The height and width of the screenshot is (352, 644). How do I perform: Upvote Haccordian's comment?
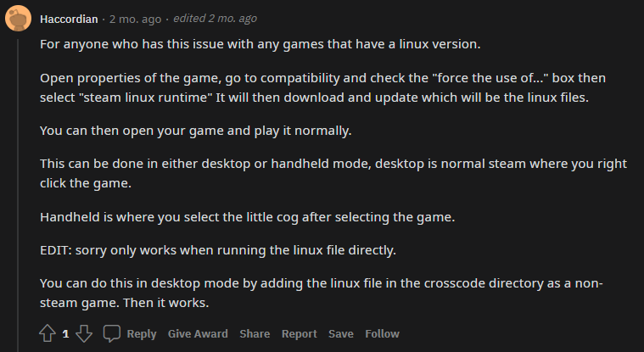[x=48, y=333]
